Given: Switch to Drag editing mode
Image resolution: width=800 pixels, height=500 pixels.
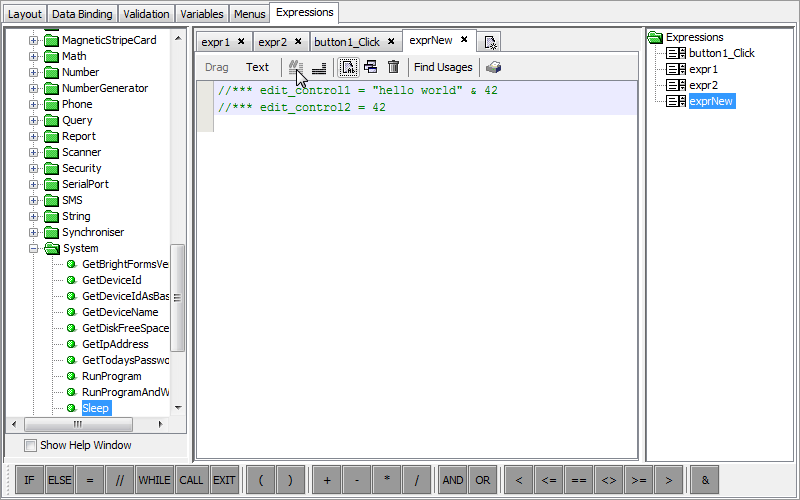Looking at the screenshot, I should (x=217, y=67).
